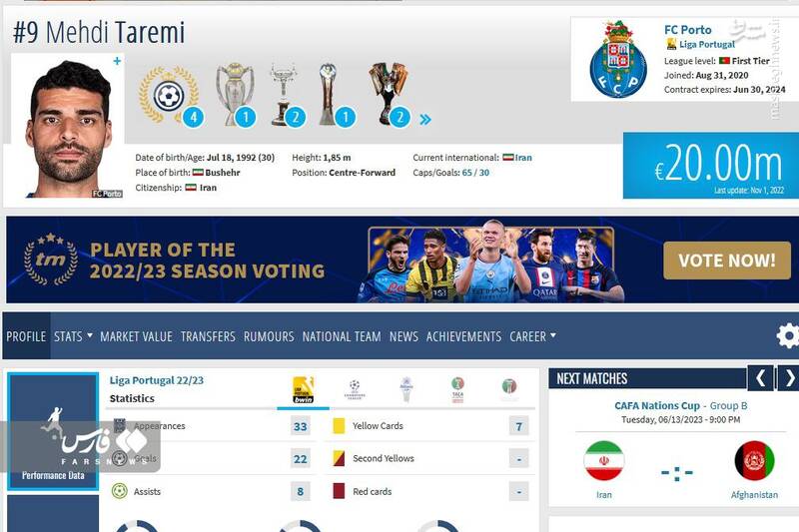This screenshot has height=532, width=799.
Task: Click the VOTE NOW! button
Action: coord(727,261)
